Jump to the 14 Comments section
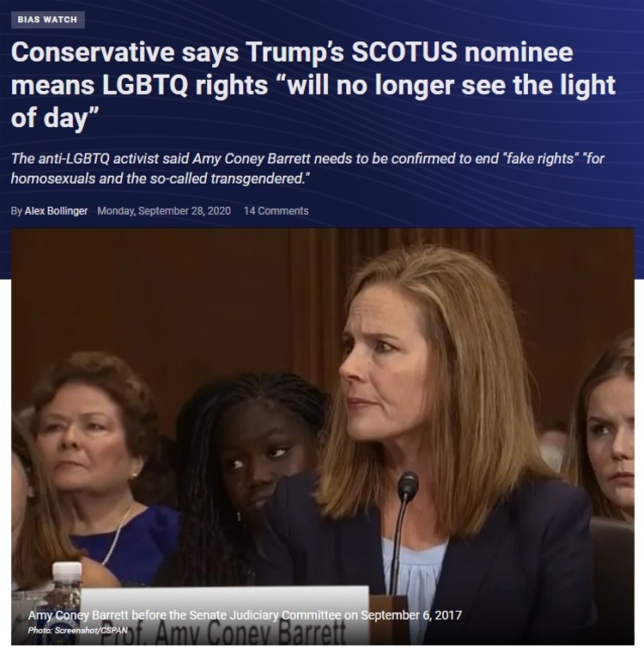Image resolution: width=644 pixels, height=654 pixels. 276,211
